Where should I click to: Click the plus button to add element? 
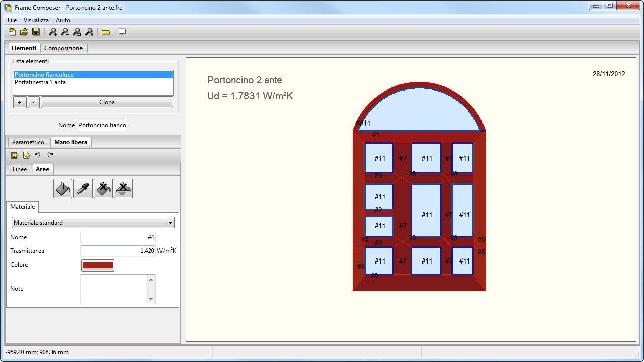click(20, 102)
